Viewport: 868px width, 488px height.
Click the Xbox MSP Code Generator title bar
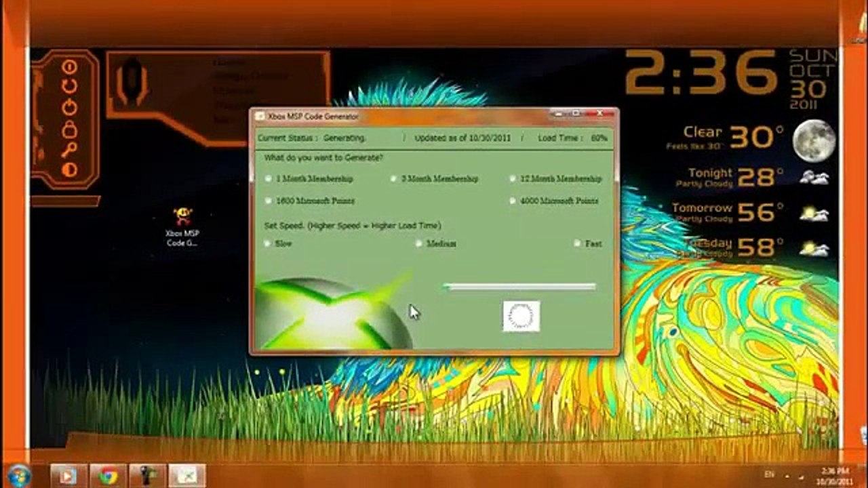pyautogui.click(x=407, y=117)
